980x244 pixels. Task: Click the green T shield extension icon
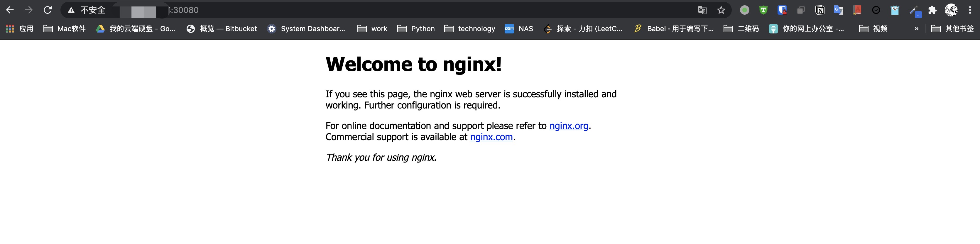(x=763, y=10)
